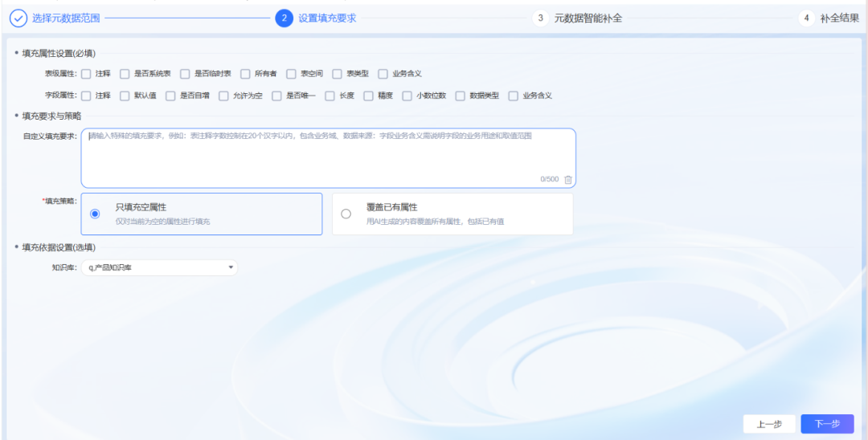This screenshot has width=868, height=440.
Task: Check 表空间 checkbox
Action: [x=291, y=74]
